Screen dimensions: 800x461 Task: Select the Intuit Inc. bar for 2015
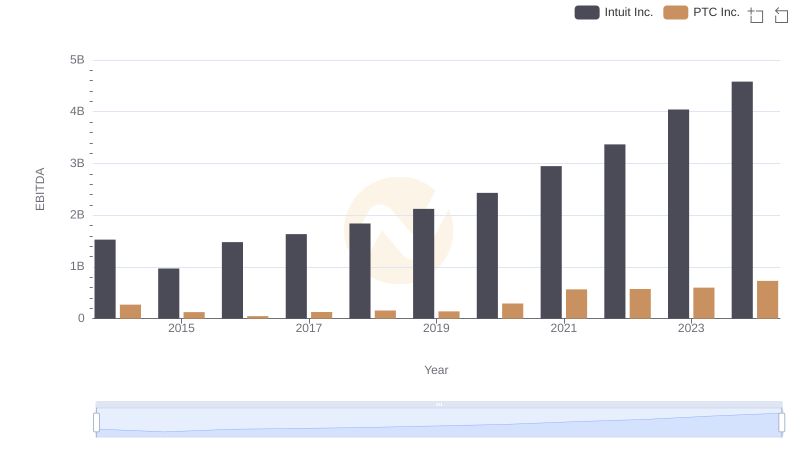(x=168, y=293)
